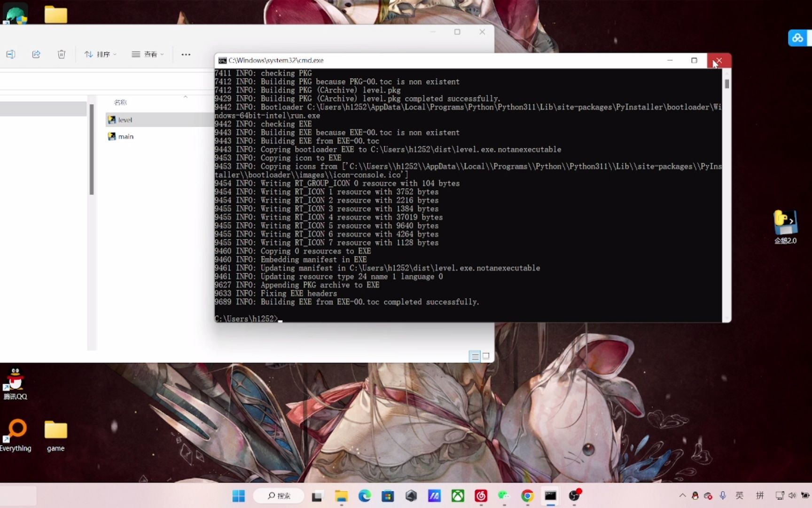Open the blue slash-logo app in taskbar

434,496
